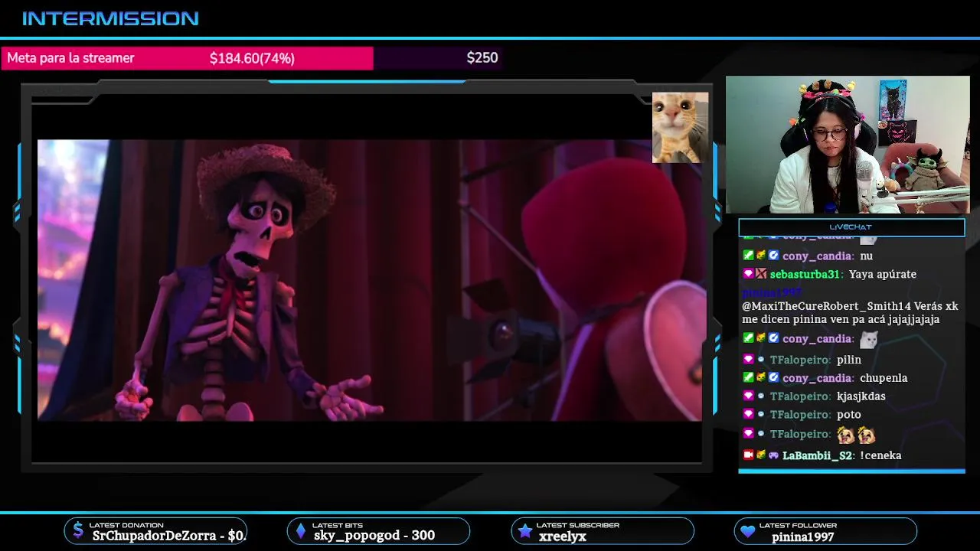Viewport: 980px width, 551px height.
Task: Click the diamond bits icon in Latest Bits
Action: (x=301, y=530)
